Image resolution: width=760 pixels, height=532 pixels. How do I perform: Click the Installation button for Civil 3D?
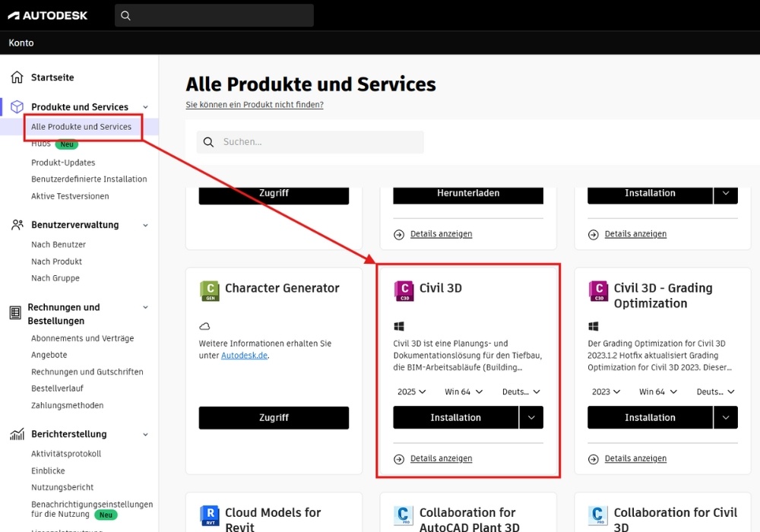455,418
